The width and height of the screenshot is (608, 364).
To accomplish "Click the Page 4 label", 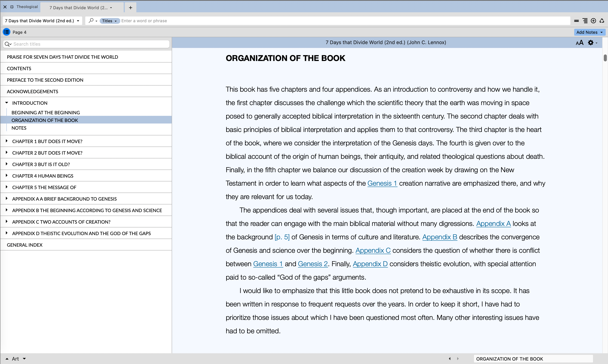I will click(x=19, y=32).
